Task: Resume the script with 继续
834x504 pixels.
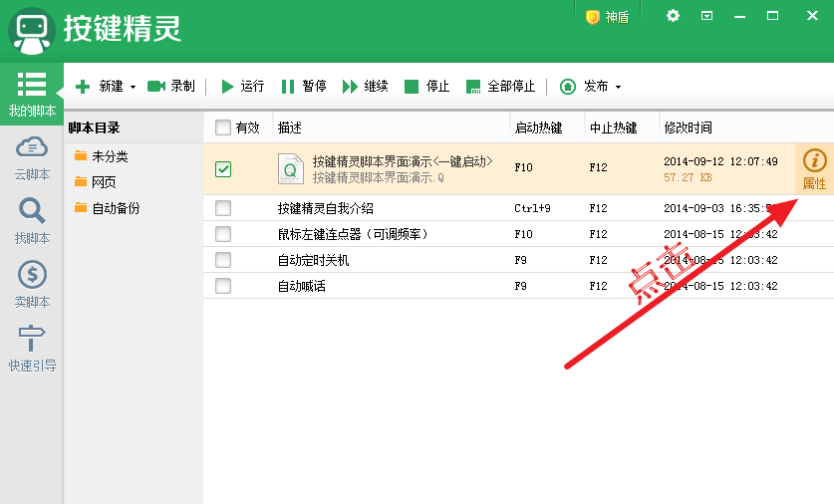Action: 365,86
